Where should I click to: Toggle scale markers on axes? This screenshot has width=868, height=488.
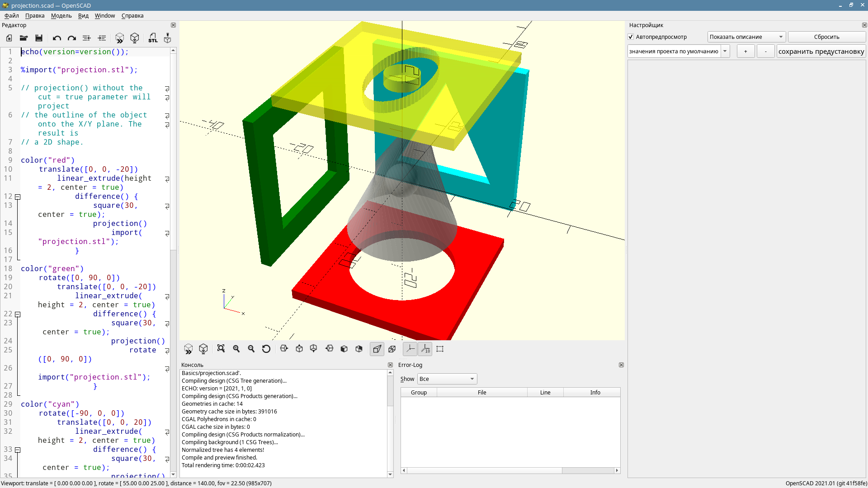tap(425, 349)
